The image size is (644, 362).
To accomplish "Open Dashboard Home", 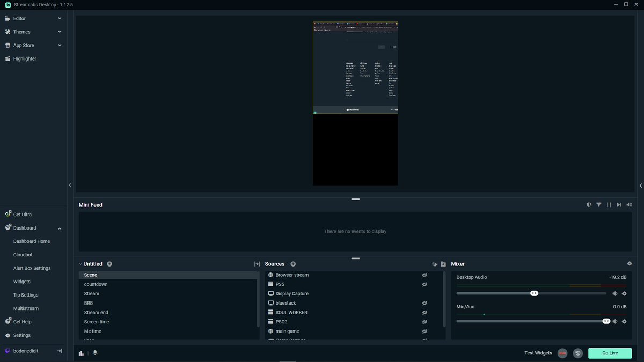I will [32, 241].
